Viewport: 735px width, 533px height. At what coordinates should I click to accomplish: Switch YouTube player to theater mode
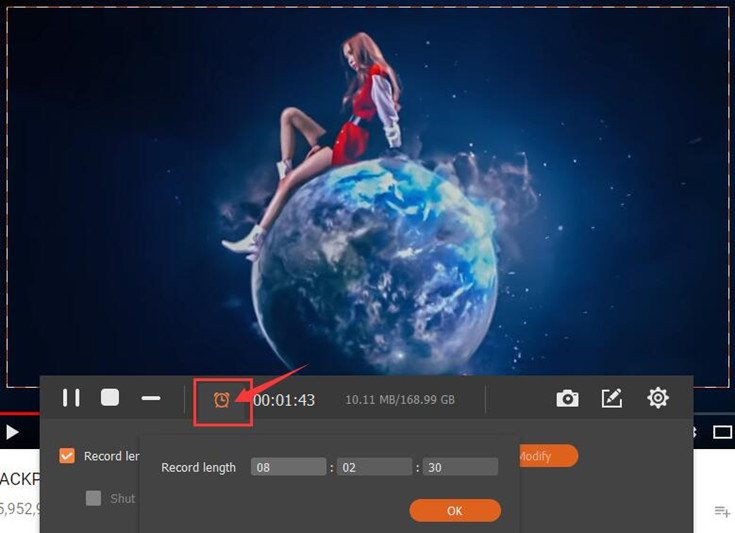pos(722,432)
